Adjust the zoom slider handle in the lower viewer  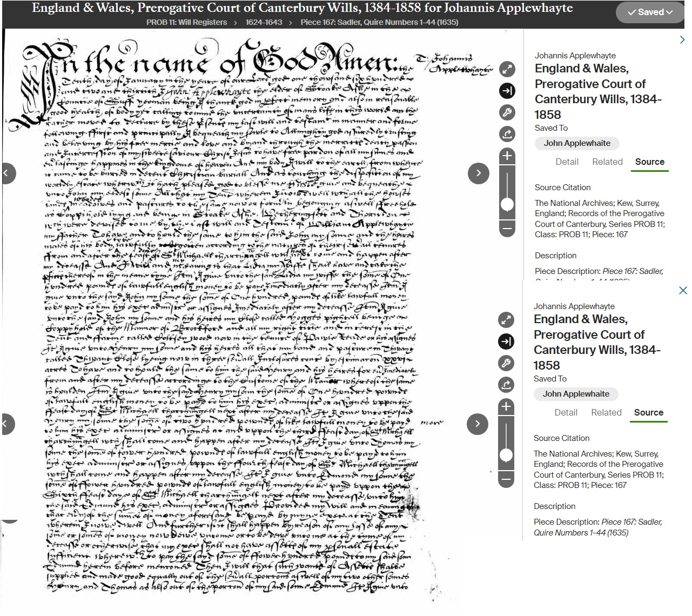pos(506,455)
